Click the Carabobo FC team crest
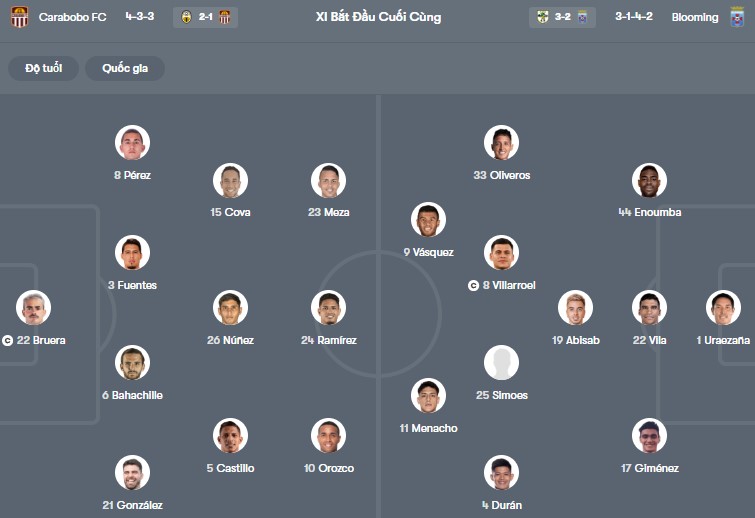This screenshot has width=755, height=518. pos(19,17)
